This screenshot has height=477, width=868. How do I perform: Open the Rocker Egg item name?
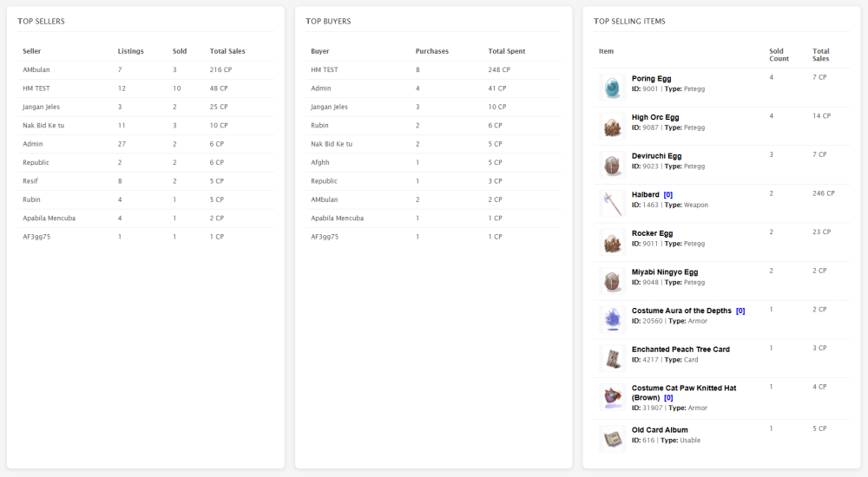(x=652, y=233)
